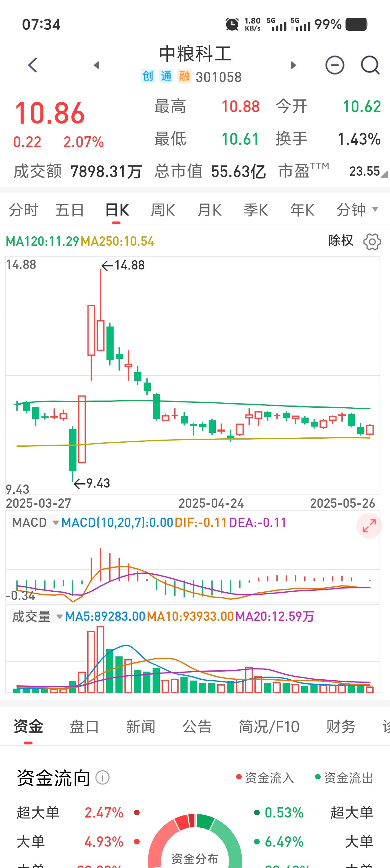Switch to 季K chart tab

point(256,210)
